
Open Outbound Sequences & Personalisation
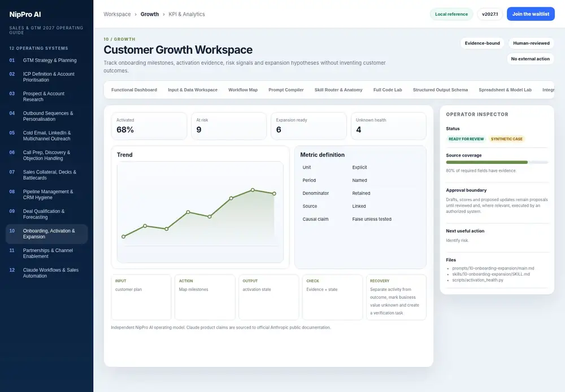[x=46, y=116]
